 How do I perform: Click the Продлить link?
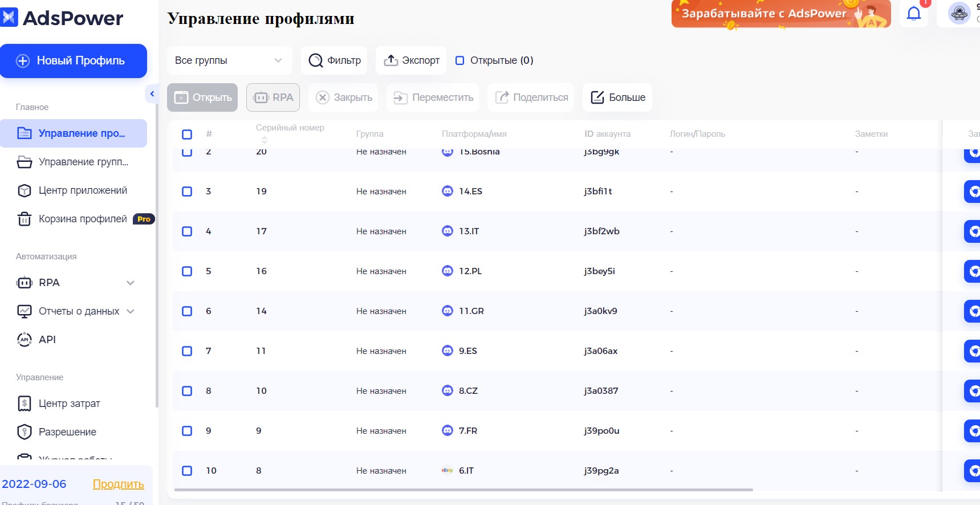(x=119, y=484)
